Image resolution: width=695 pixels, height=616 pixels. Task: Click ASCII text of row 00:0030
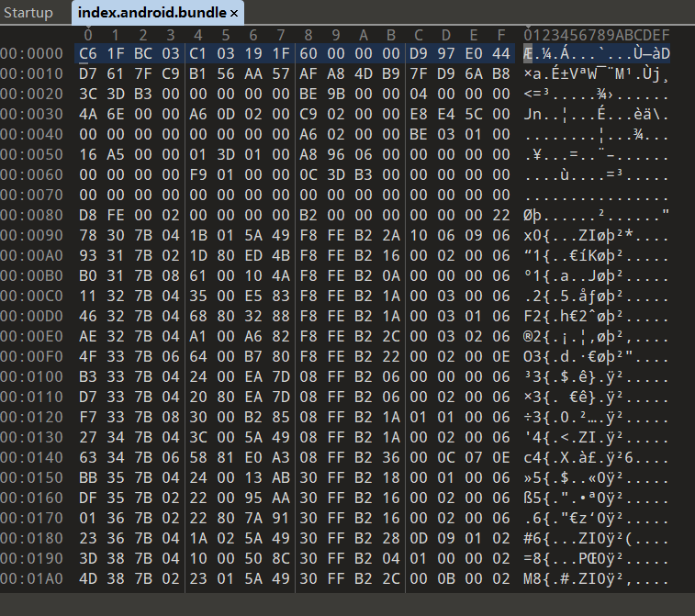[x=596, y=115]
